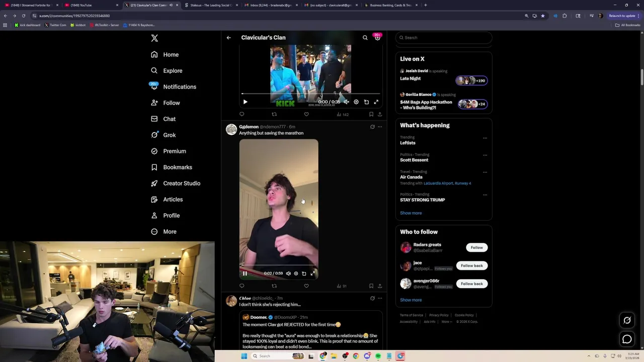Open Grok explain on Ggdemon's post
Image resolution: width=644 pixels, height=362 pixels.
pos(372,127)
